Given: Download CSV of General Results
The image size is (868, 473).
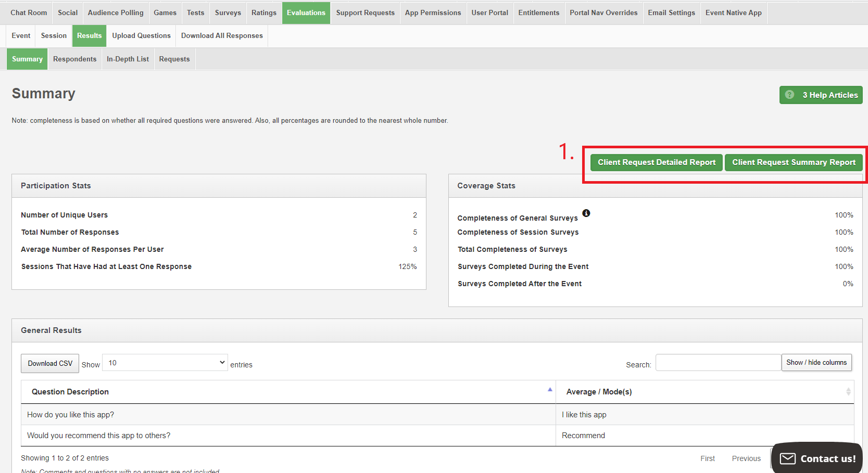Looking at the screenshot, I should coord(50,364).
